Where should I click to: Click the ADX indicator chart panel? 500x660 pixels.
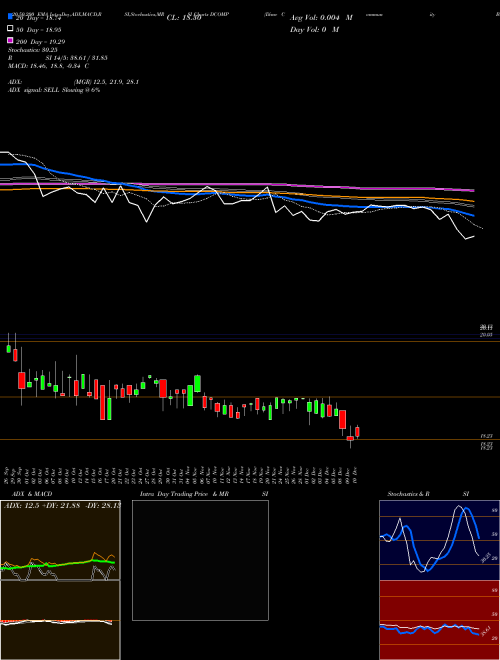tap(60, 540)
